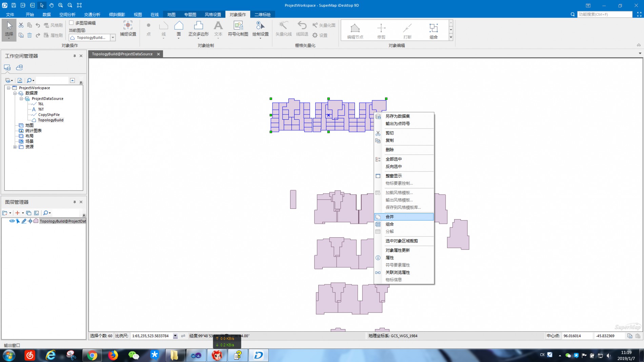The height and width of the screenshot is (362, 644).
Task: Choose 另存为数据集 in the context menu
Action: click(x=404, y=116)
